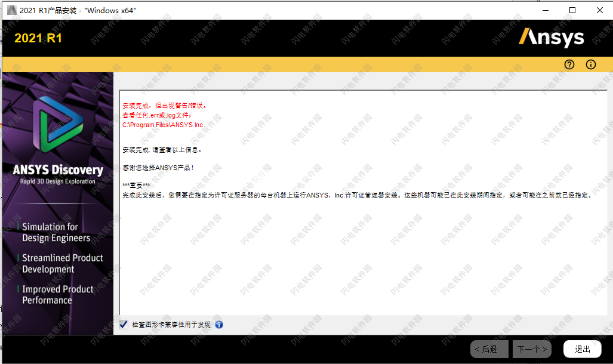Click the 退出 (Exit) button

click(583, 349)
